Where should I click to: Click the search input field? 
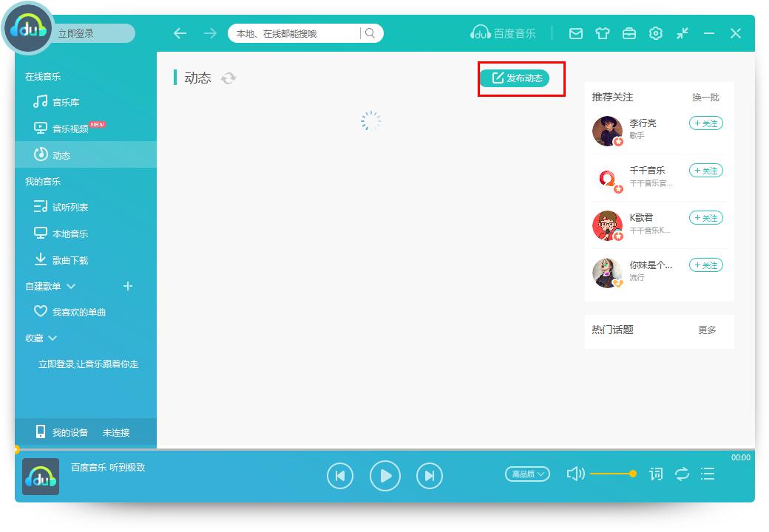click(x=296, y=33)
